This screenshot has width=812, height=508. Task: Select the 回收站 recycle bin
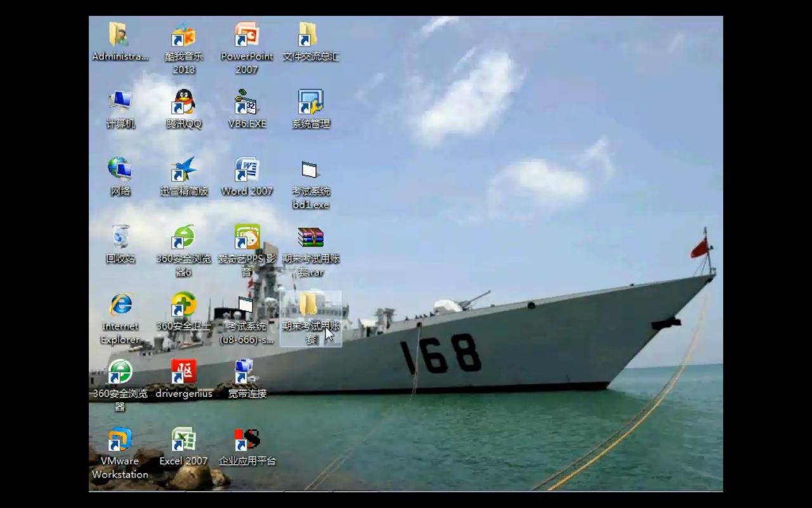pyautogui.click(x=120, y=237)
